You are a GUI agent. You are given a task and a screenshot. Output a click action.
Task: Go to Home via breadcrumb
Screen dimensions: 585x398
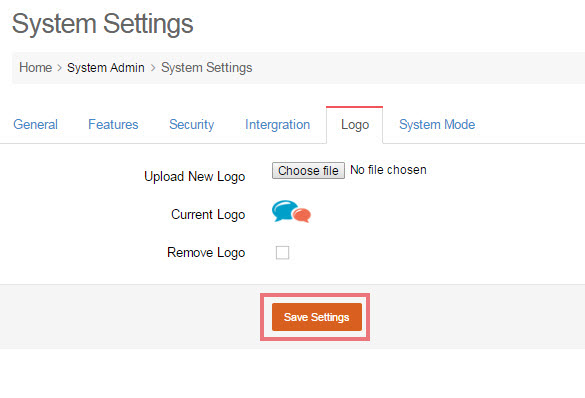[x=35, y=68]
